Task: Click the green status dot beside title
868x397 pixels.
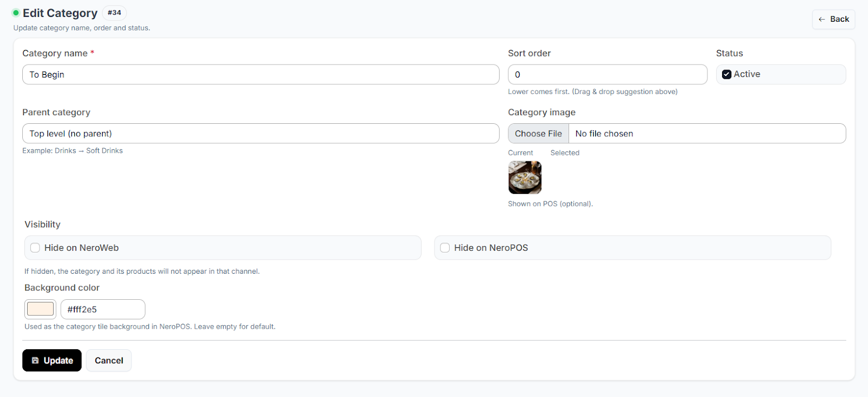Action: pos(16,12)
